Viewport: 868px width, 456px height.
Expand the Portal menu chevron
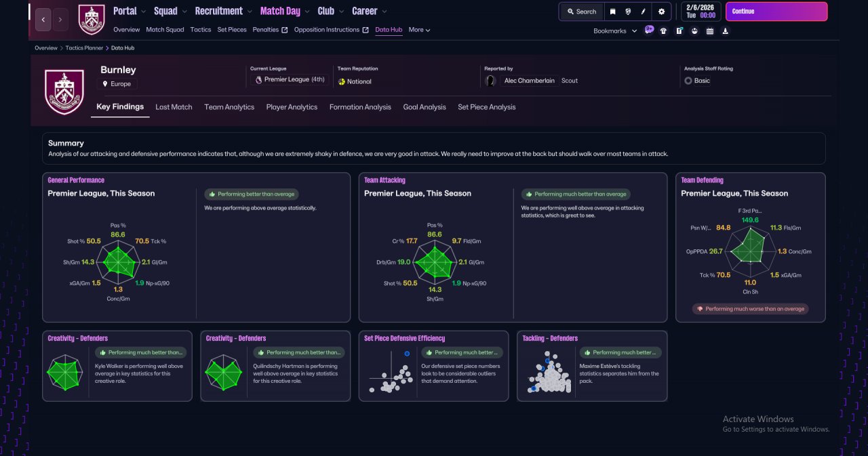[144, 12]
